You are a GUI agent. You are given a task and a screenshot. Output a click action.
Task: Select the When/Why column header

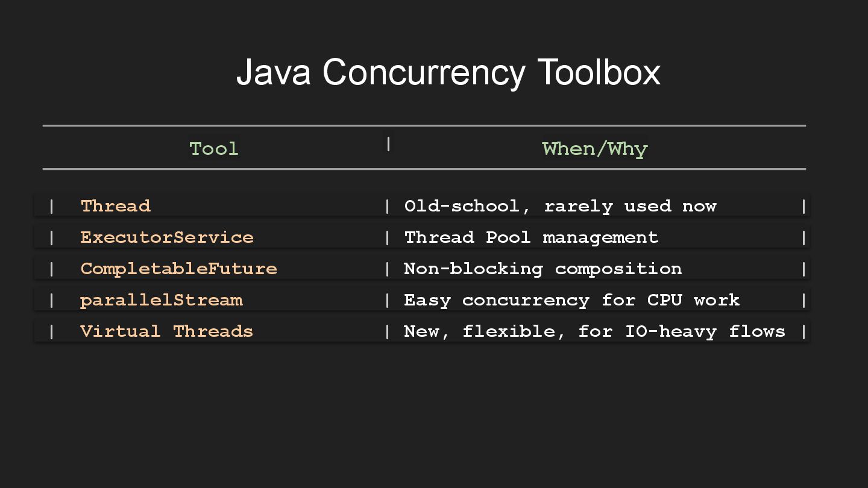[594, 149]
